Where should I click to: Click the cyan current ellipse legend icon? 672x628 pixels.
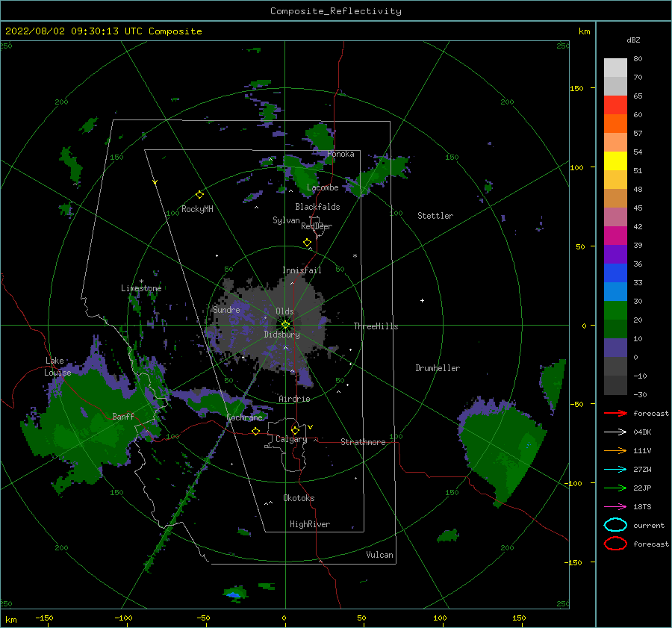(x=615, y=525)
